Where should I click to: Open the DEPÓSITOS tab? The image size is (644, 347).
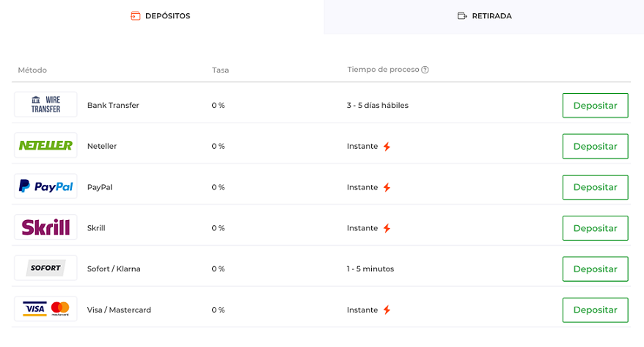pos(162,17)
